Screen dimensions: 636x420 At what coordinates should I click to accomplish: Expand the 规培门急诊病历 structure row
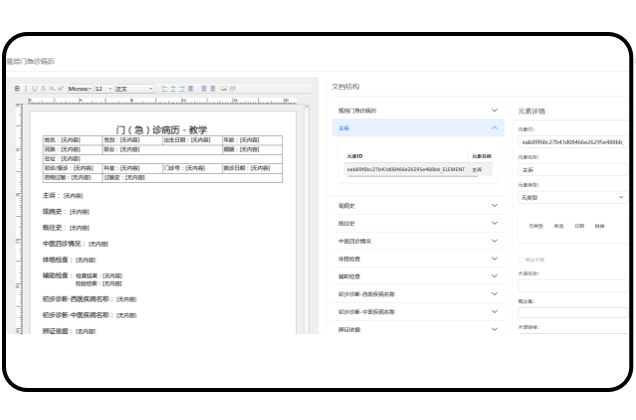tap(418, 110)
